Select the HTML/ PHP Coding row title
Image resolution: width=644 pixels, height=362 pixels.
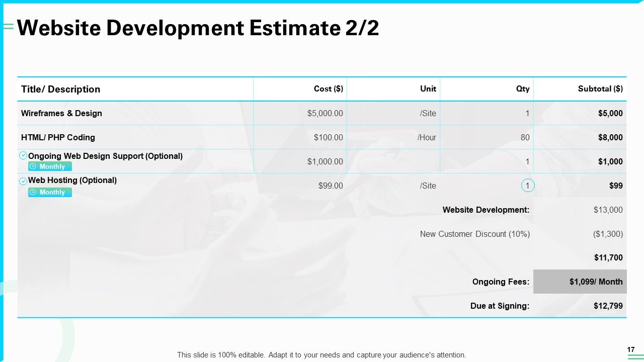pos(58,137)
